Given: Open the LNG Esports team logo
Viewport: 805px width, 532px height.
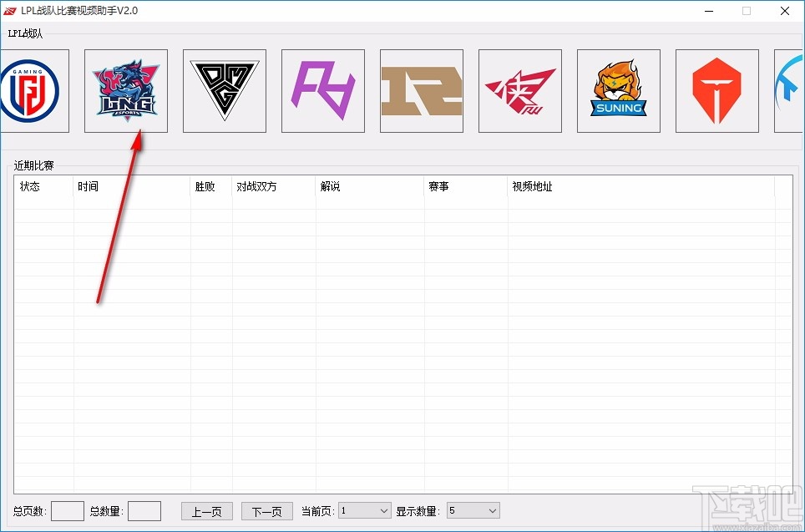Looking at the screenshot, I should click(x=125, y=90).
